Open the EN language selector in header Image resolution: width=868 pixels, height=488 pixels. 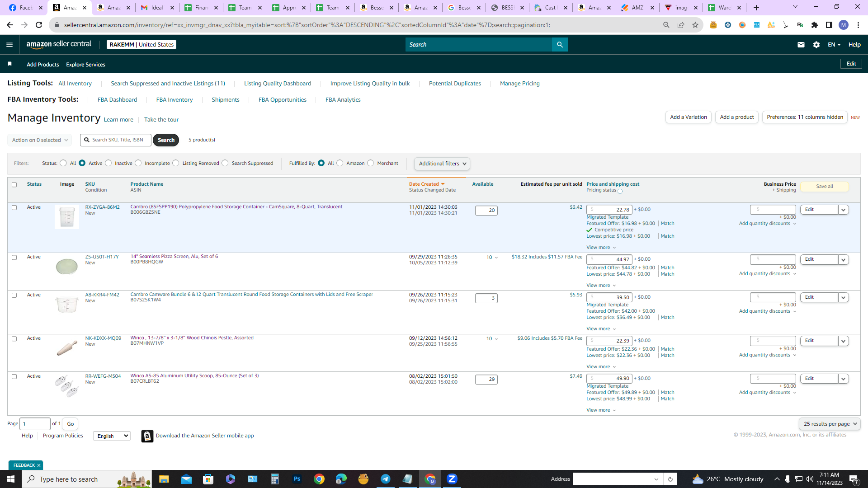point(834,45)
